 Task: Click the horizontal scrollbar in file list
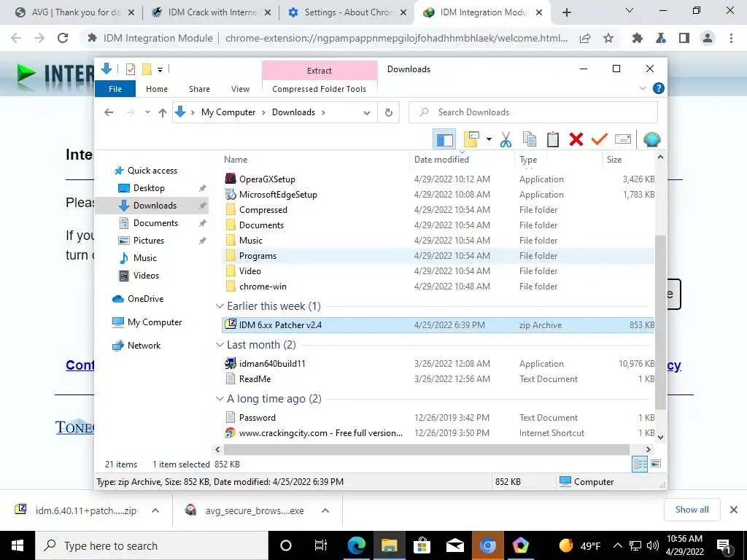[426, 449]
